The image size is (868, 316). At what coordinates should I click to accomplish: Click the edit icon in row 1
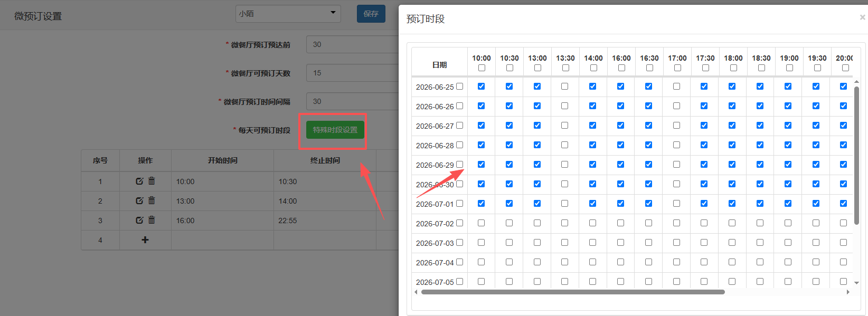coord(139,181)
